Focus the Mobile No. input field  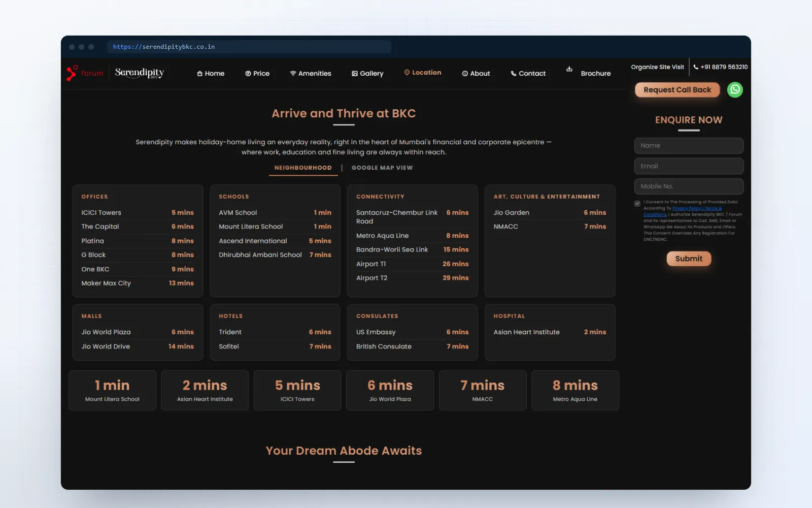click(x=689, y=186)
